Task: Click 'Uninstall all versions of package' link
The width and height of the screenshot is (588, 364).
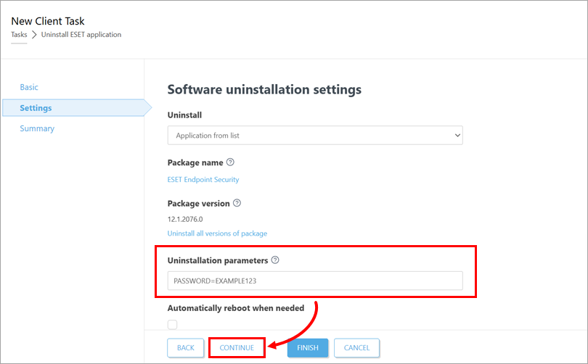Action: click(x=217, y=233)
